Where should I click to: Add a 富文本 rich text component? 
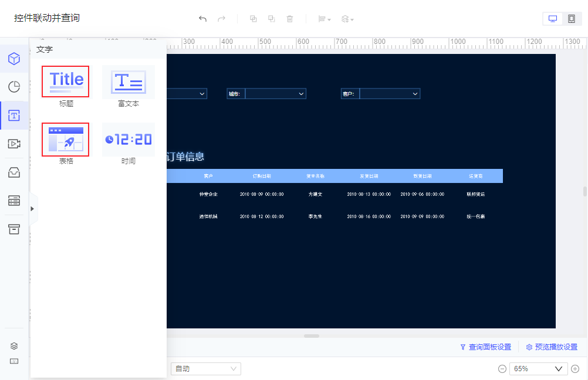point(129,82)
